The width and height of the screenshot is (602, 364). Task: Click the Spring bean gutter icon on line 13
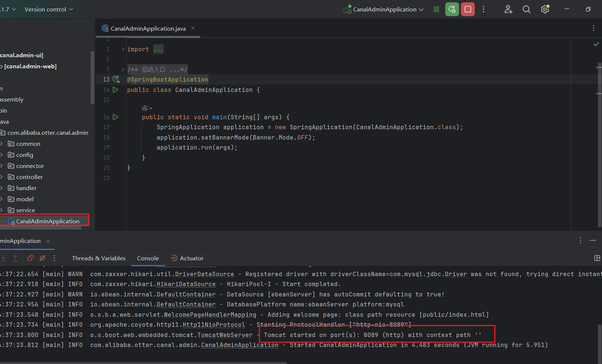(x=116, y=79)
